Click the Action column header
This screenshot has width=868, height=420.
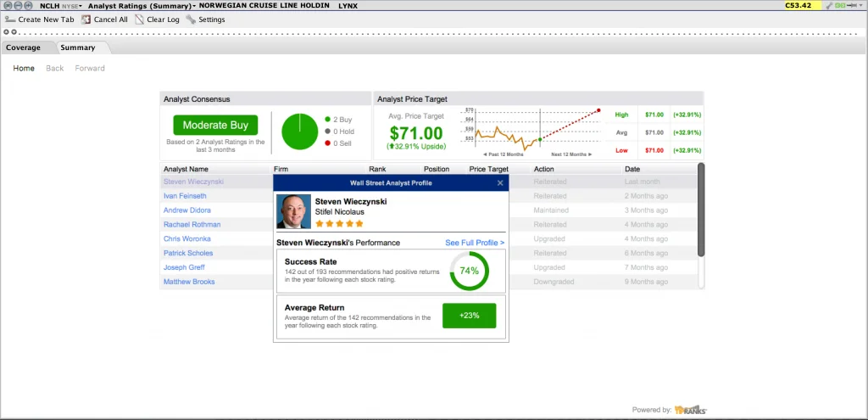coord(543,169)
